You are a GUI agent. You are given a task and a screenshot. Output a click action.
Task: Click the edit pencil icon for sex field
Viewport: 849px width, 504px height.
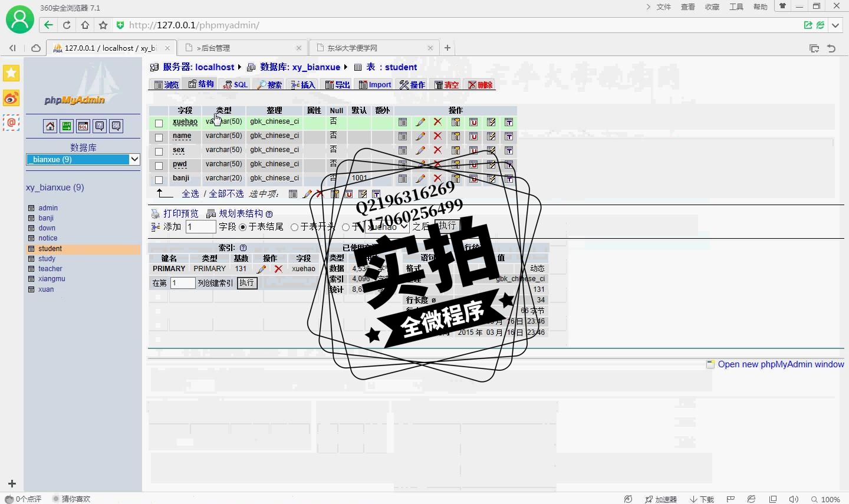point(420,150)
